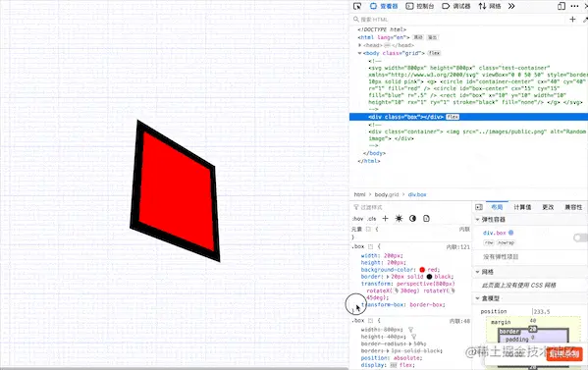Collapse the 网格 Grid section
The height and width of the screenshot is (370, 588).
(477, 272)
